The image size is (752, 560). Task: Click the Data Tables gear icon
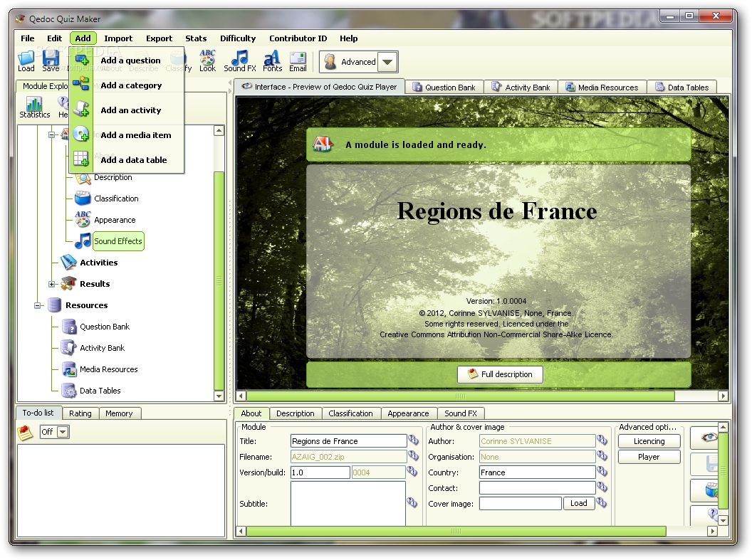(69, 391)
